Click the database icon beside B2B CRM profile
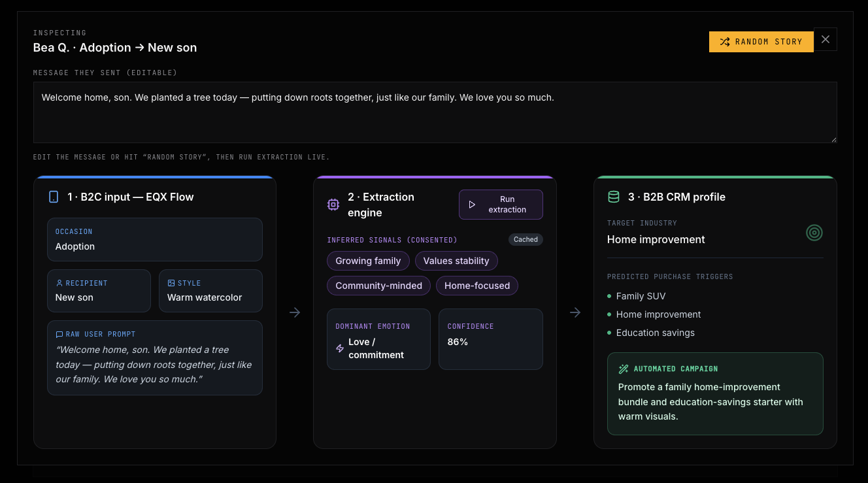The width and height of the screenshot is (868, 483). (614, 197)
